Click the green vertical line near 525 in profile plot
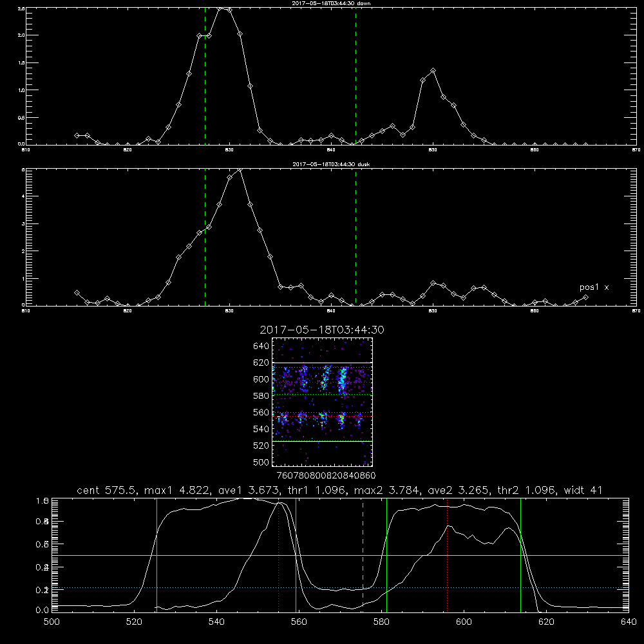 [x=156, y=554]
